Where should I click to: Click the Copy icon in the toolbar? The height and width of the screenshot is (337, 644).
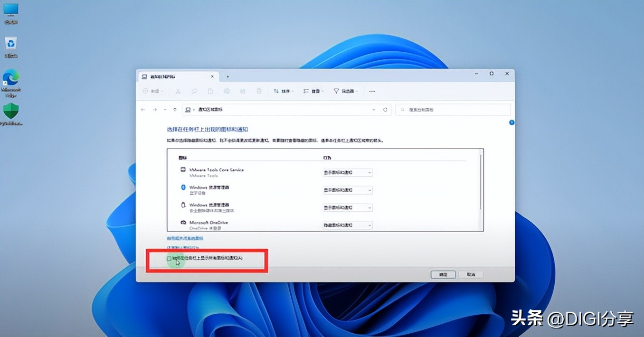194,91
